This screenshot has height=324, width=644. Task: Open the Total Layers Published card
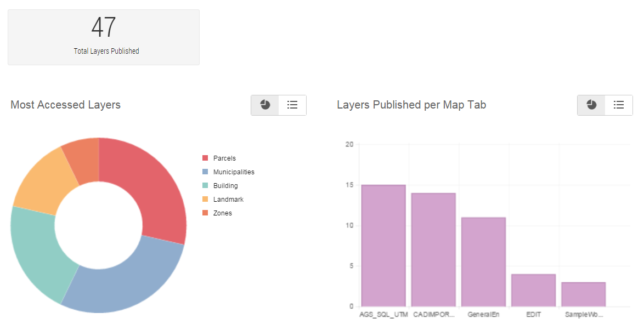click(104, 37)
